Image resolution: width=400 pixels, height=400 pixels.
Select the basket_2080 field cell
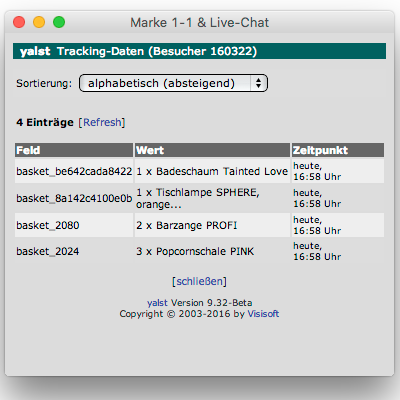click(x=74, y=225)
